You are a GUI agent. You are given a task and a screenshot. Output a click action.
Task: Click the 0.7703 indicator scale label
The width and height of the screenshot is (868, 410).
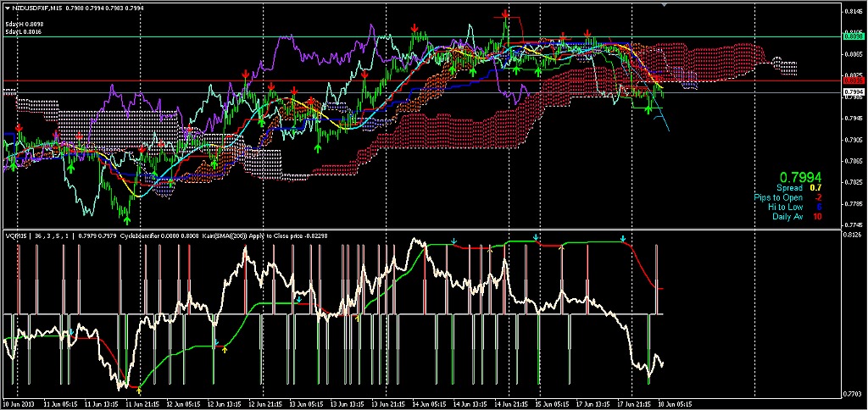tap(853, 394)
